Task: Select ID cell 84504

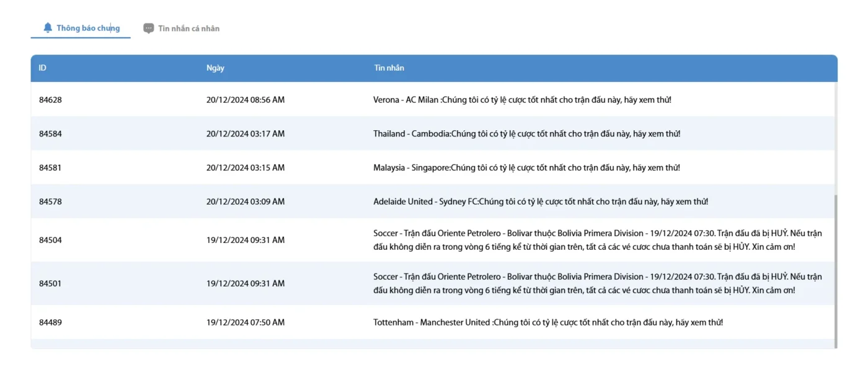Action: [x=50, y=240]
